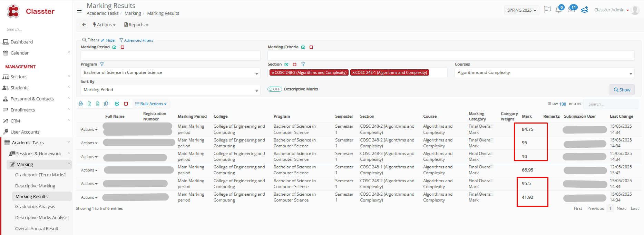The image size is (644, 235).
Task: Copy the table with the copy icon
Action: (x=106, y=104)
